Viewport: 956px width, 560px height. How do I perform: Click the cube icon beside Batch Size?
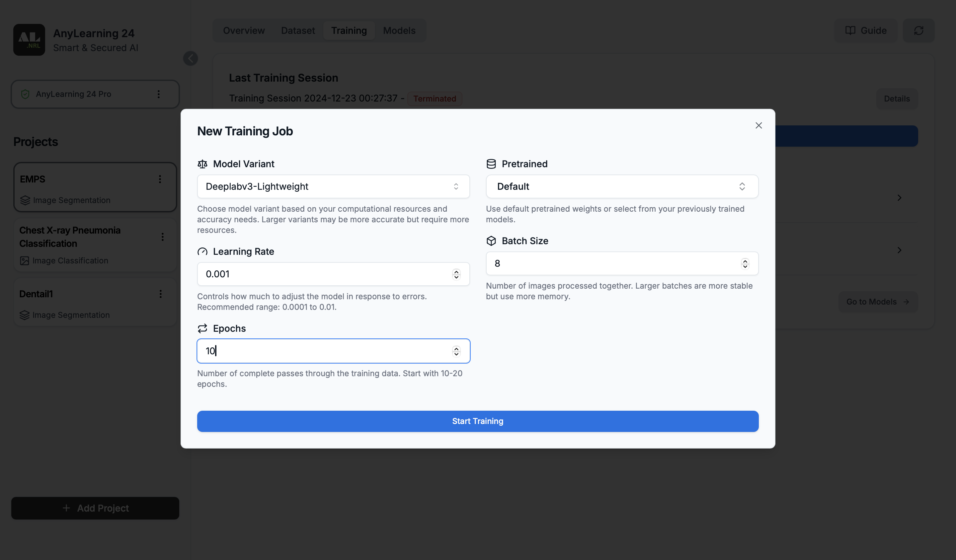point(491,241)
